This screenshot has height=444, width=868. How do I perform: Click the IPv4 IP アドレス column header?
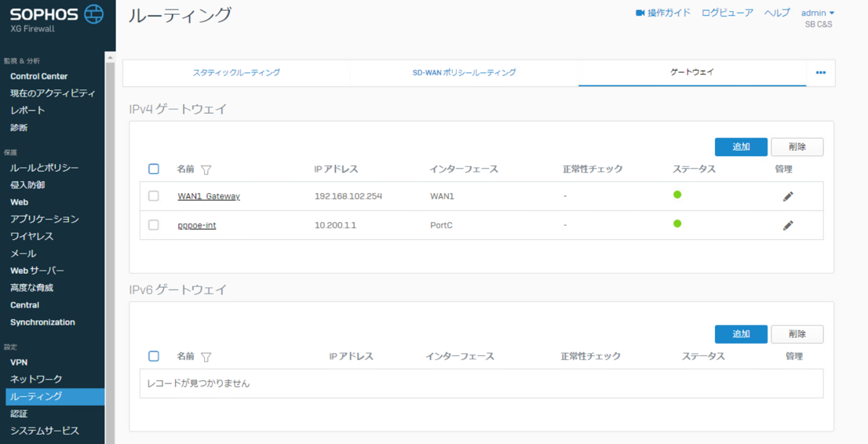pos(336,169)
